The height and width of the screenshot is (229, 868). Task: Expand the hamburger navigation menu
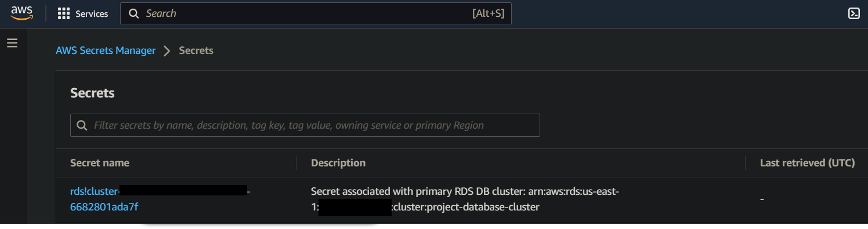[x=12, y=43]
